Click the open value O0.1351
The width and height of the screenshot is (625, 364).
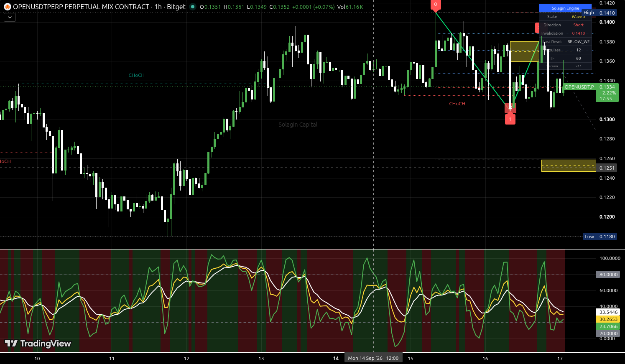211,7
